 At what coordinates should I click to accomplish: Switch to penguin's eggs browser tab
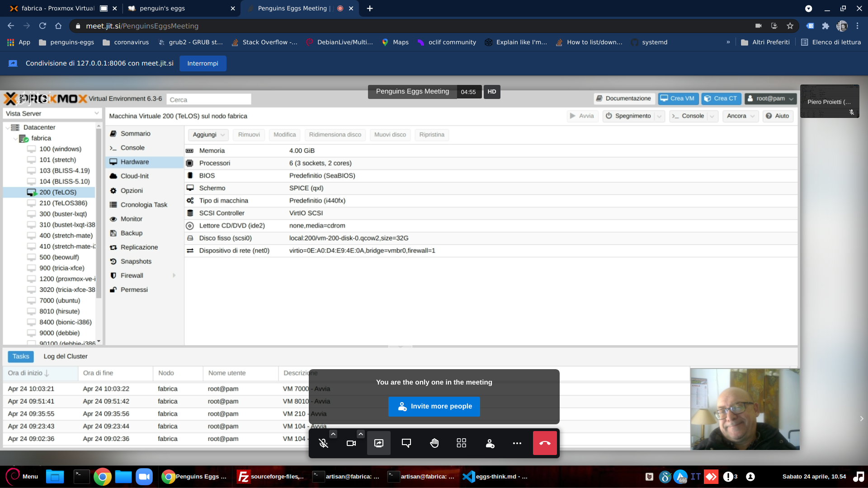click(181, 9)
